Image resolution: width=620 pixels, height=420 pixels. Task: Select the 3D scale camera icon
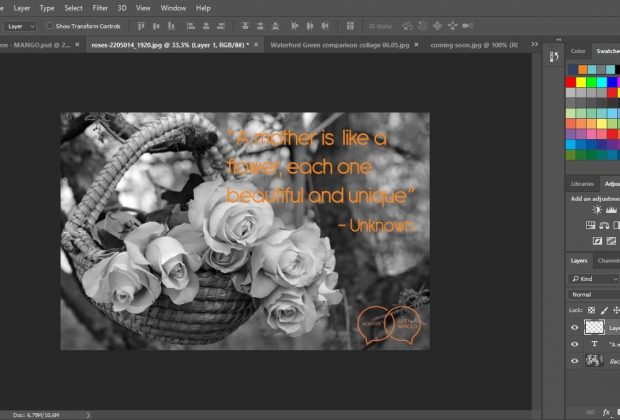[468, 26]
